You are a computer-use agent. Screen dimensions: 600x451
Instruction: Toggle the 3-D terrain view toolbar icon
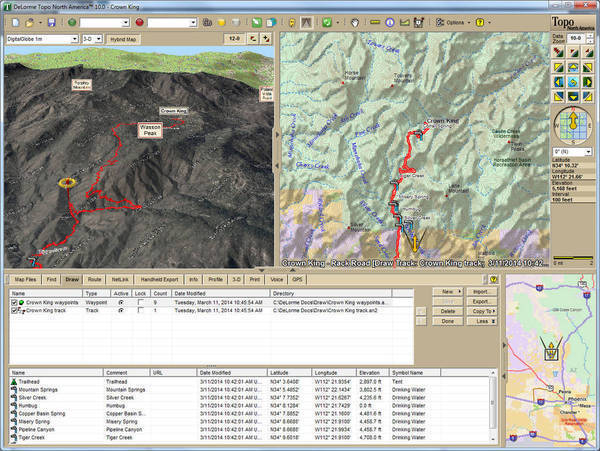[x=306, y=23]
